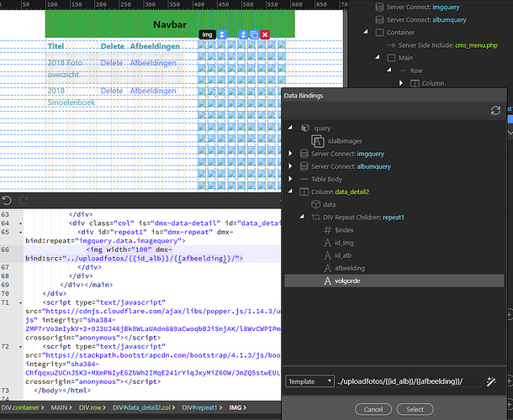
Task: Expand the Column node in App Structure
Action: tap(401, 83)
